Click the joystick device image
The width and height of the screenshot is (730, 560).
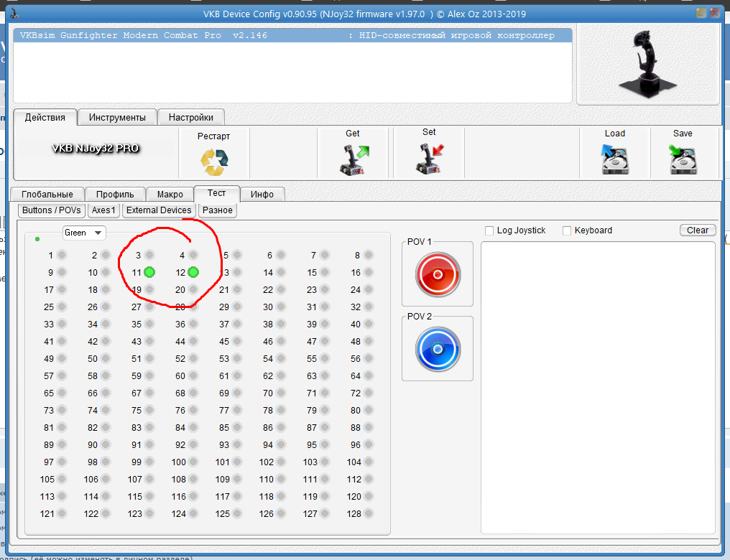(648, 64)
